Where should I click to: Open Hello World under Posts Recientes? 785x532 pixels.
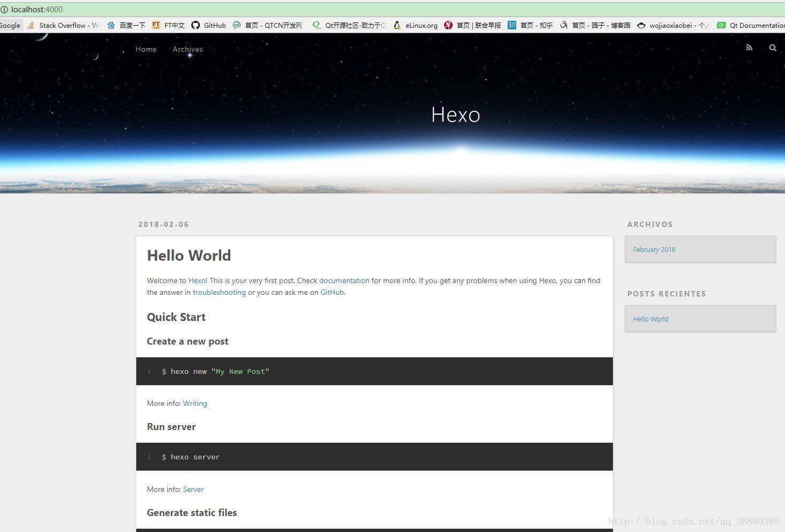pos(651,319)
